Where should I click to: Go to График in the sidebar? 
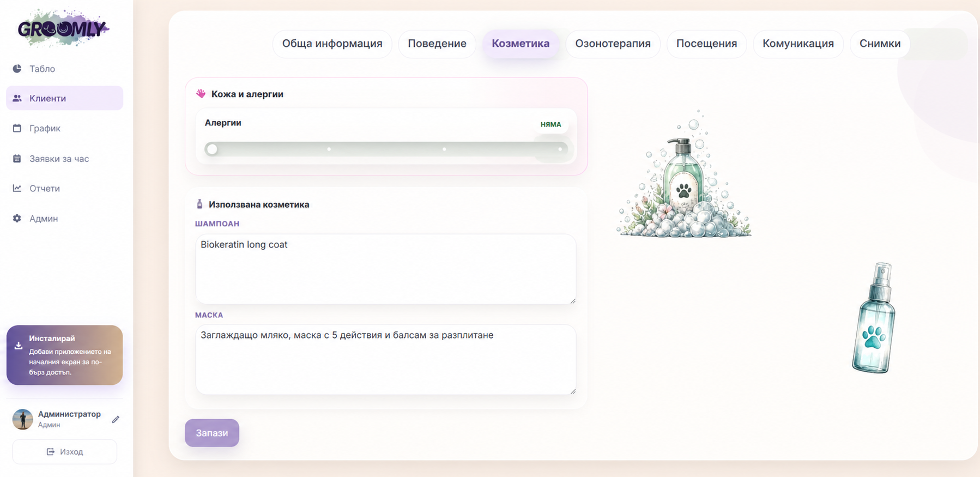point(64,128)
